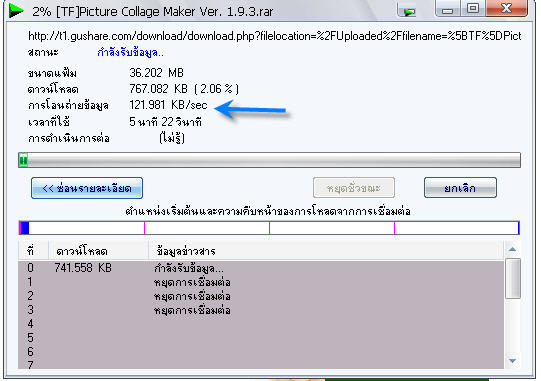Select connection row 5 in the list
The image size is (541, 381).
tap(261, 338)
